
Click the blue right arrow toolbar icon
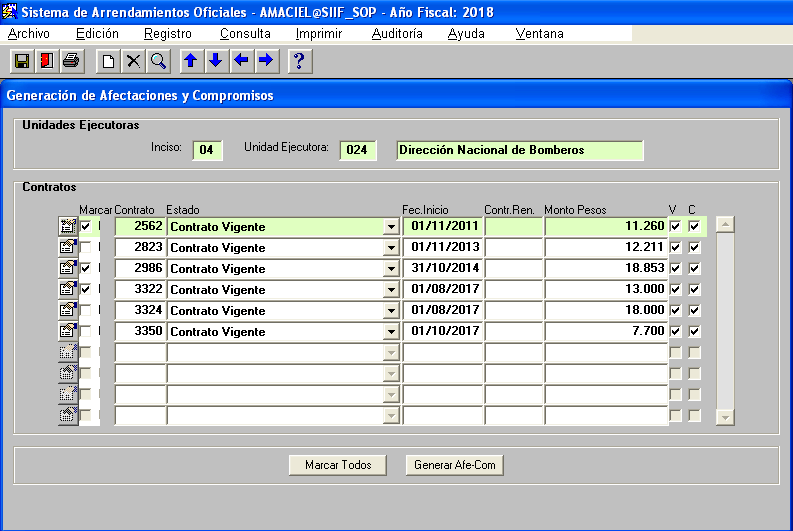pos(266,61)
